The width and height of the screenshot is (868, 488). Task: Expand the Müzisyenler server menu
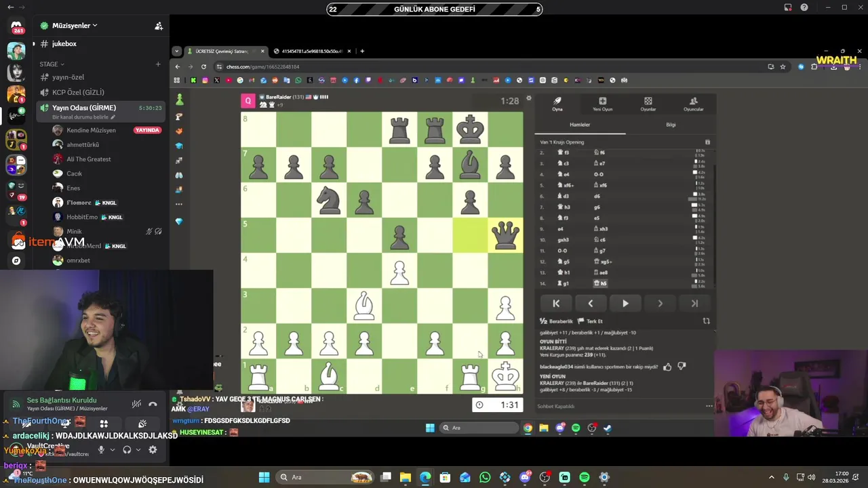pos(74,26)
